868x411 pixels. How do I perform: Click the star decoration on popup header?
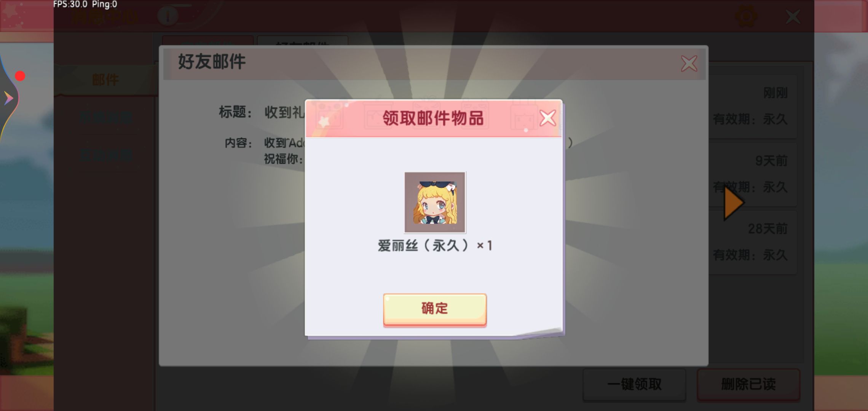(324, 122)
